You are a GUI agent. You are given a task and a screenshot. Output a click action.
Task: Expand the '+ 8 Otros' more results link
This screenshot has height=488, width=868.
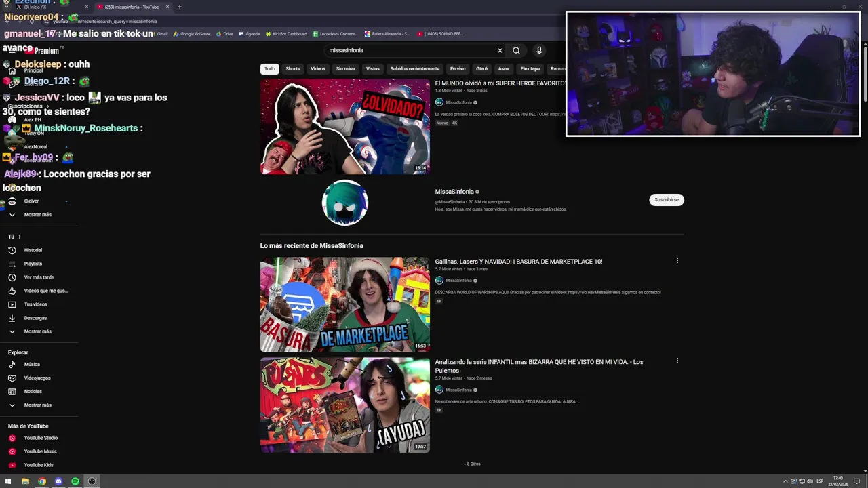[x=472, y=464]
